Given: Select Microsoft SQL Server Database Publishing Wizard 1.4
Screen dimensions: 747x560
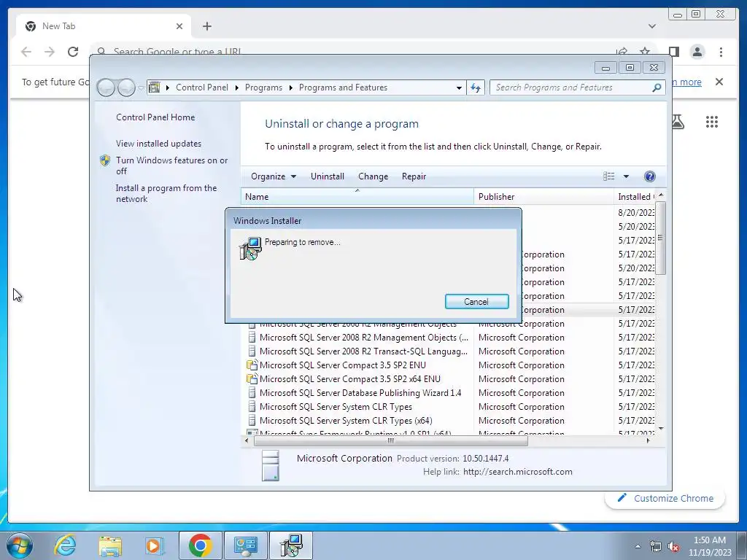Looking at the screenshot, I should coord(360,393).
